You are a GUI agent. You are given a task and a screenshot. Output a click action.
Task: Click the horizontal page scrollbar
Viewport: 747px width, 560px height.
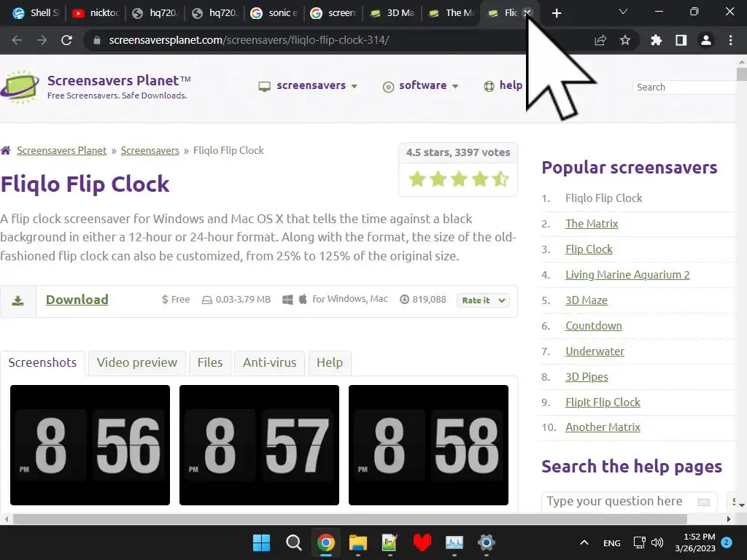tap(350, 518)
